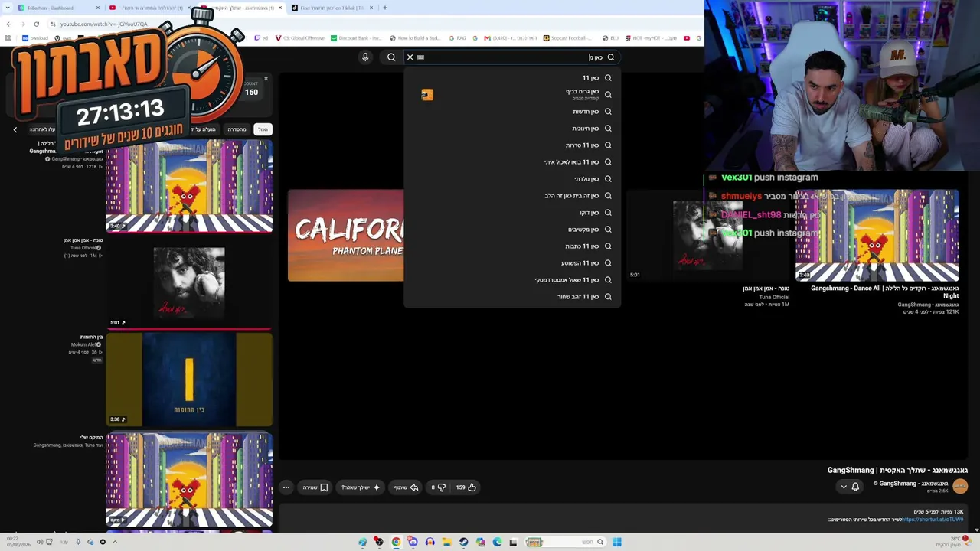Go back with the browser back arrow

(x=8, y=24)
